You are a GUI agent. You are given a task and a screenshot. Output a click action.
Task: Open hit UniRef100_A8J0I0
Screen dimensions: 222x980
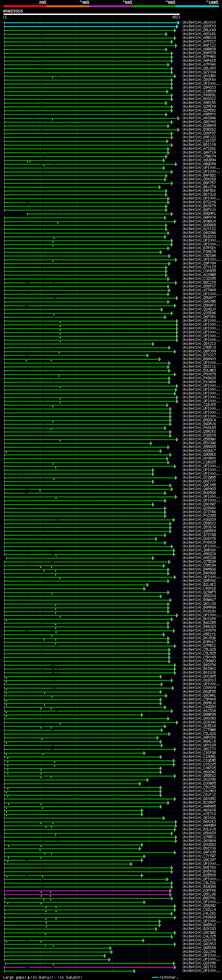click(199, 23)
